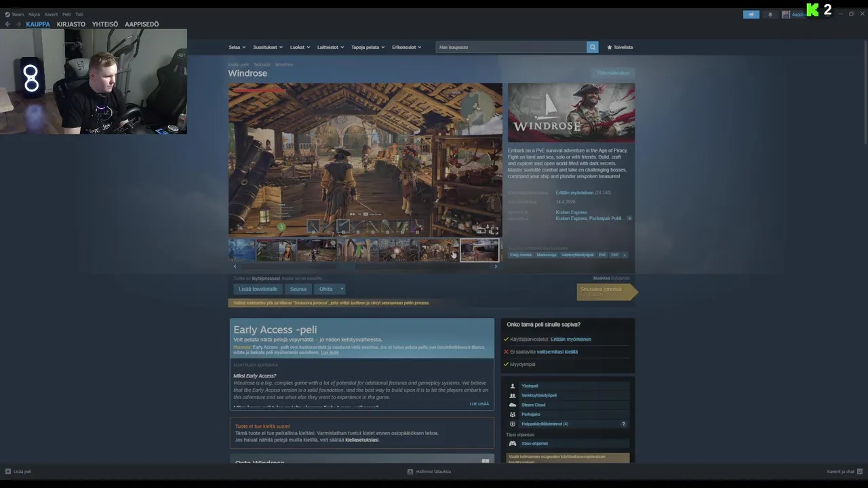
Task: Expand the Tapoja pelata dropdown
Action: [x=368, y=47]
